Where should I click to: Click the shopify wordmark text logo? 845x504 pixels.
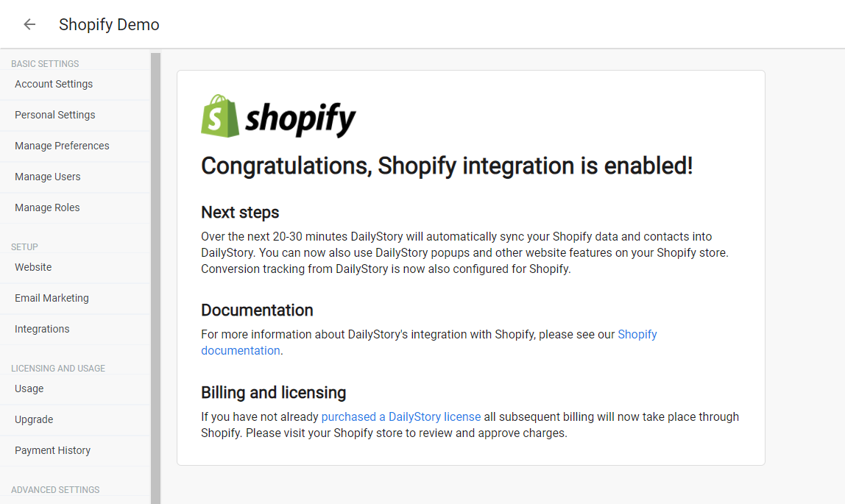[x=300, y=118]
